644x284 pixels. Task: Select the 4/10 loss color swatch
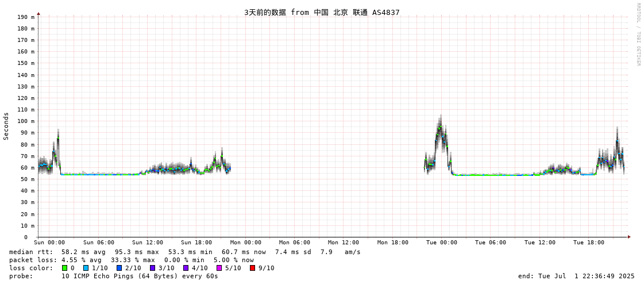[x=186, y=268]
